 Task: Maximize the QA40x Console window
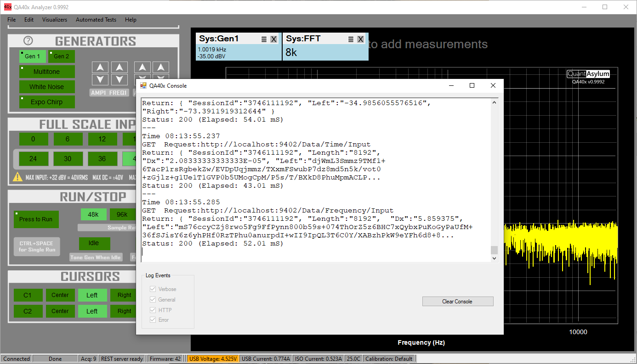[x=472, y=85]
